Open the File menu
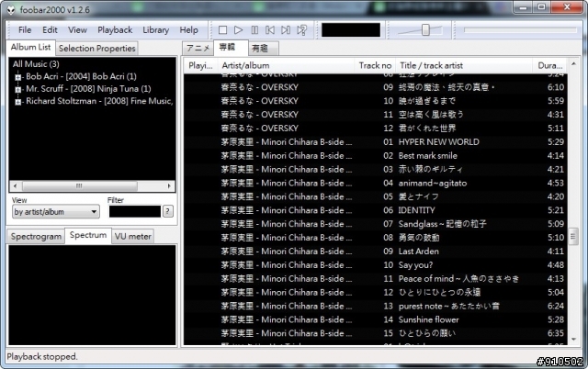588x369 pixels. tap(25, 30)
